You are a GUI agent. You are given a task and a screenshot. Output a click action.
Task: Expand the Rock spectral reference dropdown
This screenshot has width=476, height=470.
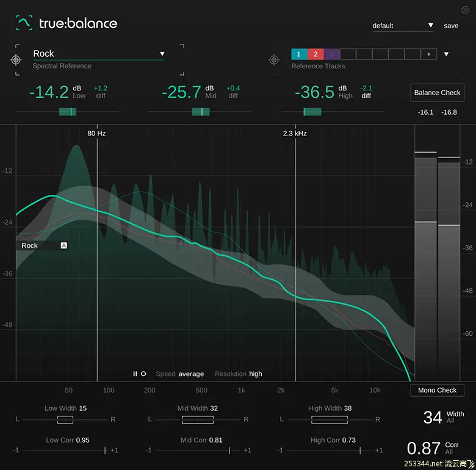(x=99, y=54)
